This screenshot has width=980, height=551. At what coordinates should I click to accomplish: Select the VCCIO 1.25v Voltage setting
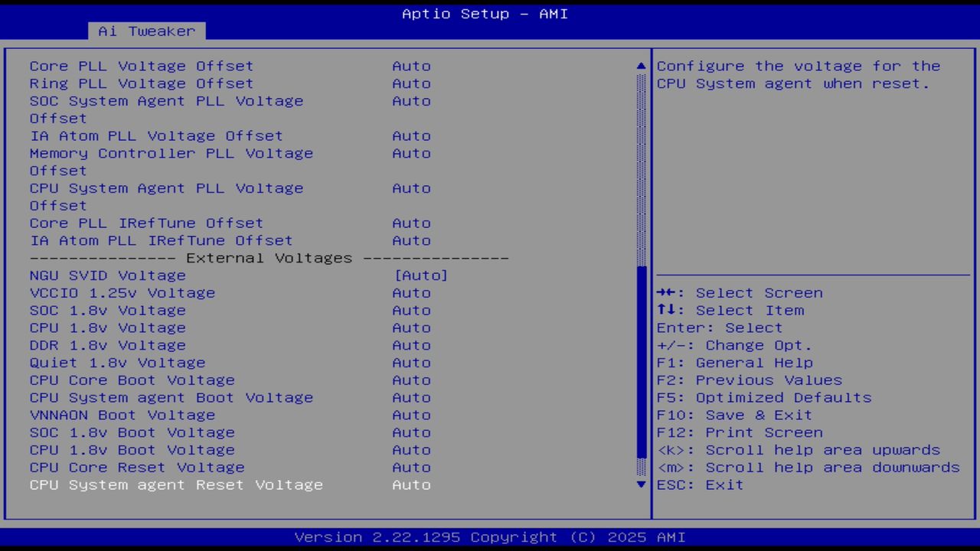122,292
